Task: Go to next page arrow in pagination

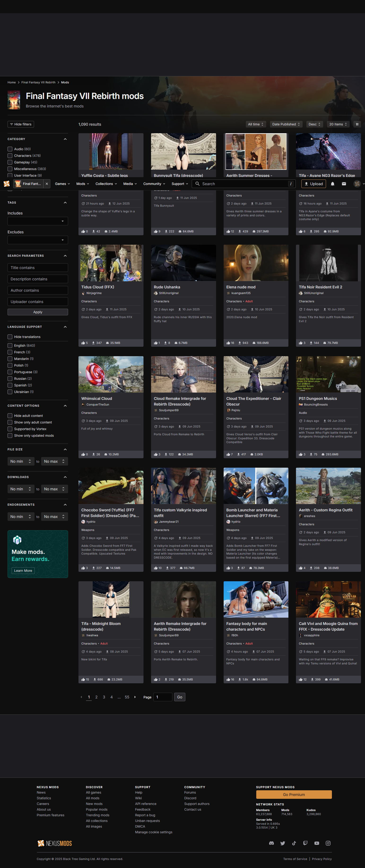Action: click(x=135, y=697)
